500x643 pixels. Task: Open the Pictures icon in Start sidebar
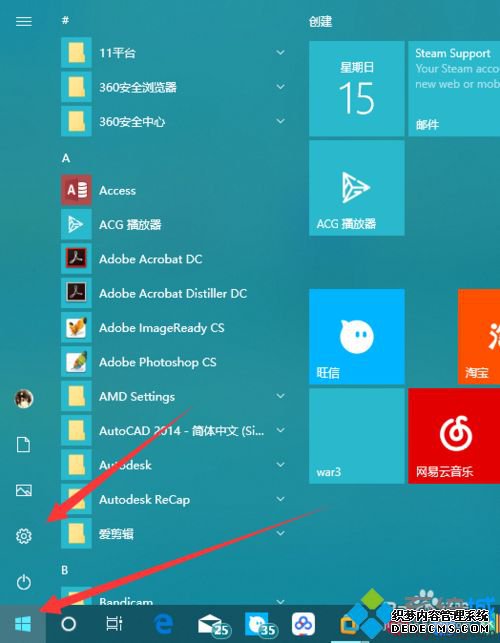[x=23, y=490]
